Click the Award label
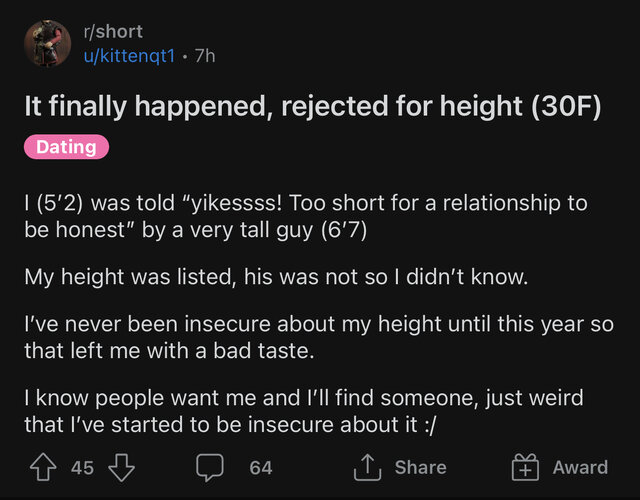The image size is (640, 500). point(580,467)
